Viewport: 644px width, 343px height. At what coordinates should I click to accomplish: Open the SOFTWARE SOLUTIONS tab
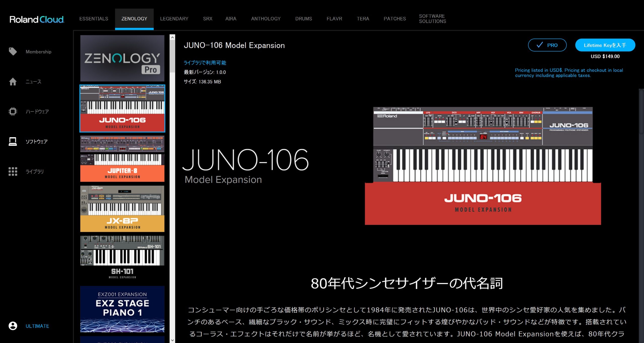coord(432,19)
